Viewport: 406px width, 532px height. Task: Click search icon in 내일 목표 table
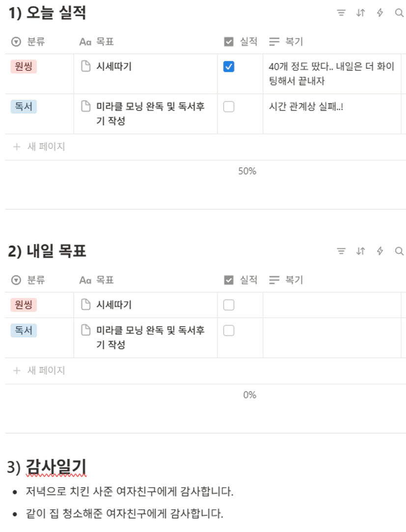point(399,251)
